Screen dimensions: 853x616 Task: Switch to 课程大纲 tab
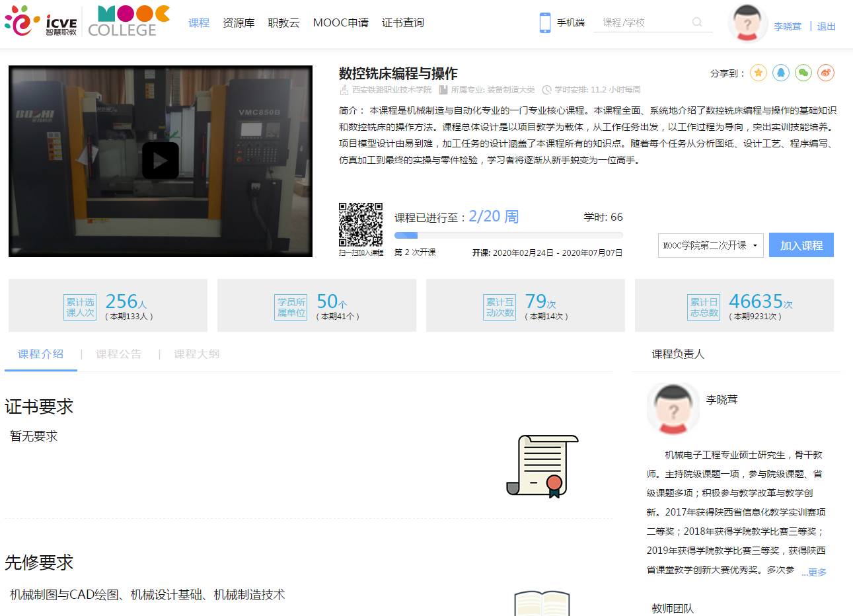196,354
